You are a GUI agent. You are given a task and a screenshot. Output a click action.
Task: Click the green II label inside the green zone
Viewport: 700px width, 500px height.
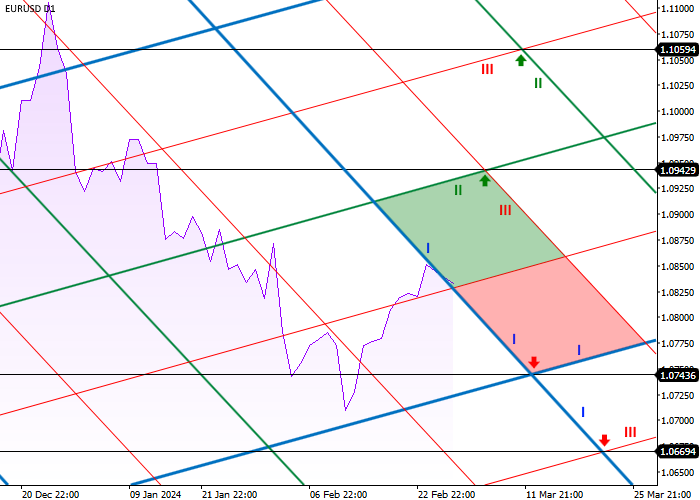458,190
